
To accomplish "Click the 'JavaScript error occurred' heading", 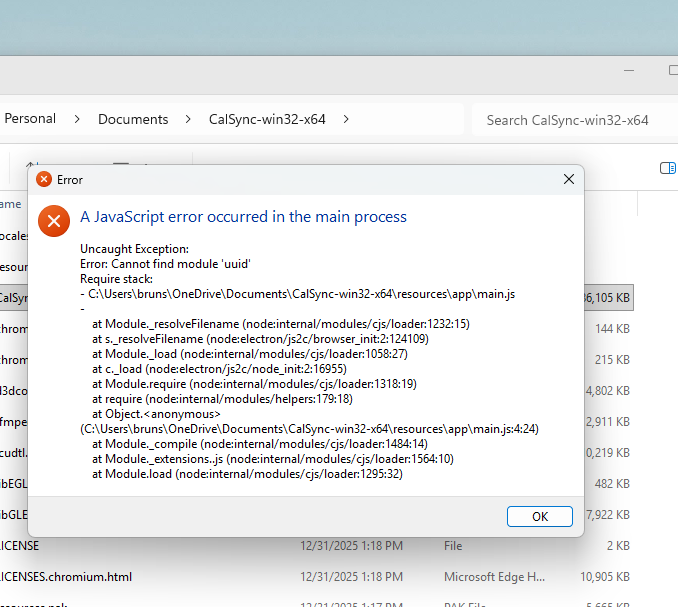I will coord(243,217).
